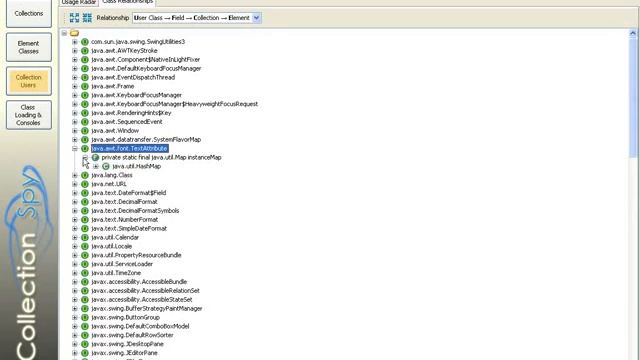Click the expand-all tree toolbar icon
Screen dimensions: 640x360
[x=74, y=18]
